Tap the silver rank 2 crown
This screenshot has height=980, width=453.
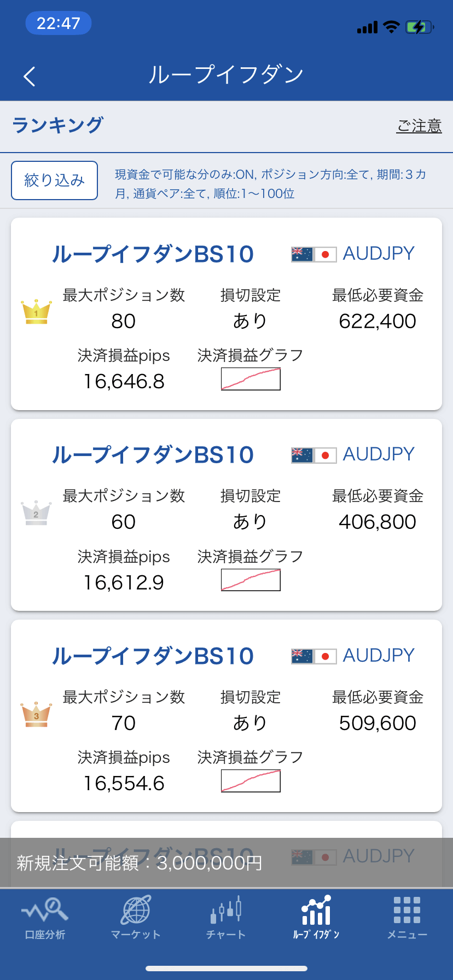36,513
